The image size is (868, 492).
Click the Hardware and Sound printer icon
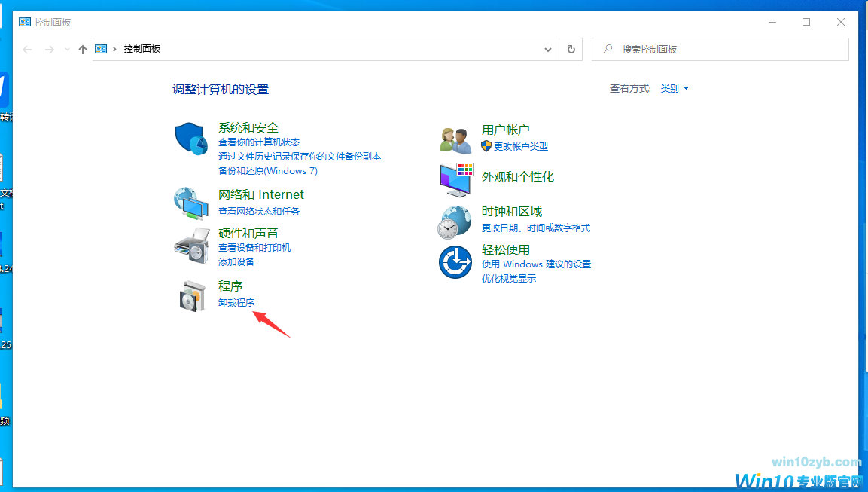191,245
